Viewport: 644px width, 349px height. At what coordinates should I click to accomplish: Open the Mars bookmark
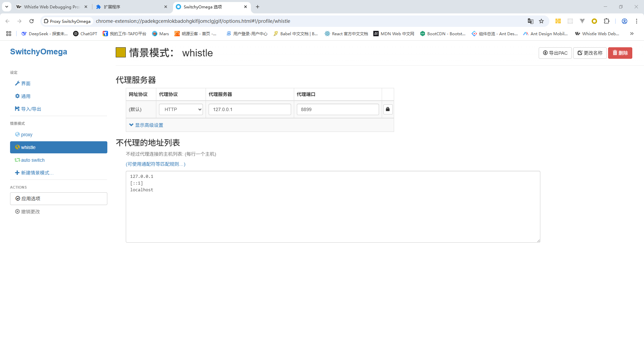pos(160,34)
